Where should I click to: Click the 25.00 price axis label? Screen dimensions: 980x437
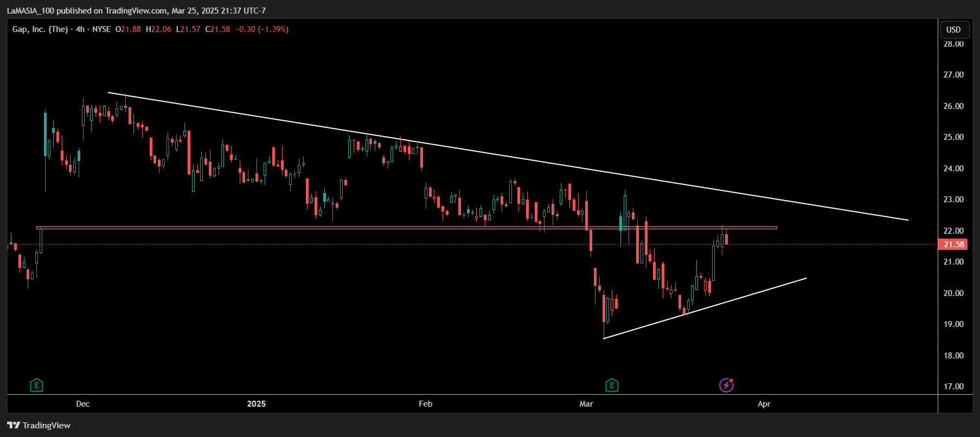coord(953,137)
